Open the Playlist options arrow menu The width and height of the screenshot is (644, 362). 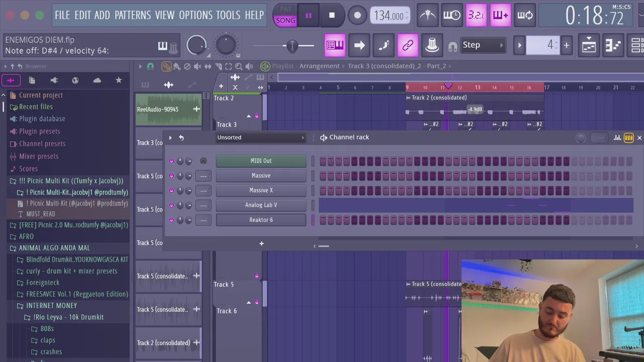tap(140, 66)
